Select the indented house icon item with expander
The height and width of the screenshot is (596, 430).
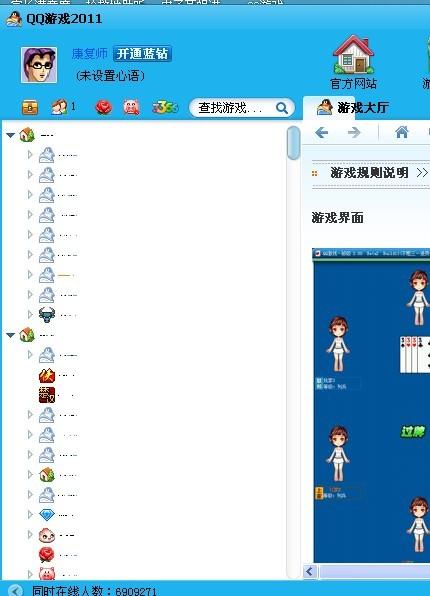[x=47, y=475]
